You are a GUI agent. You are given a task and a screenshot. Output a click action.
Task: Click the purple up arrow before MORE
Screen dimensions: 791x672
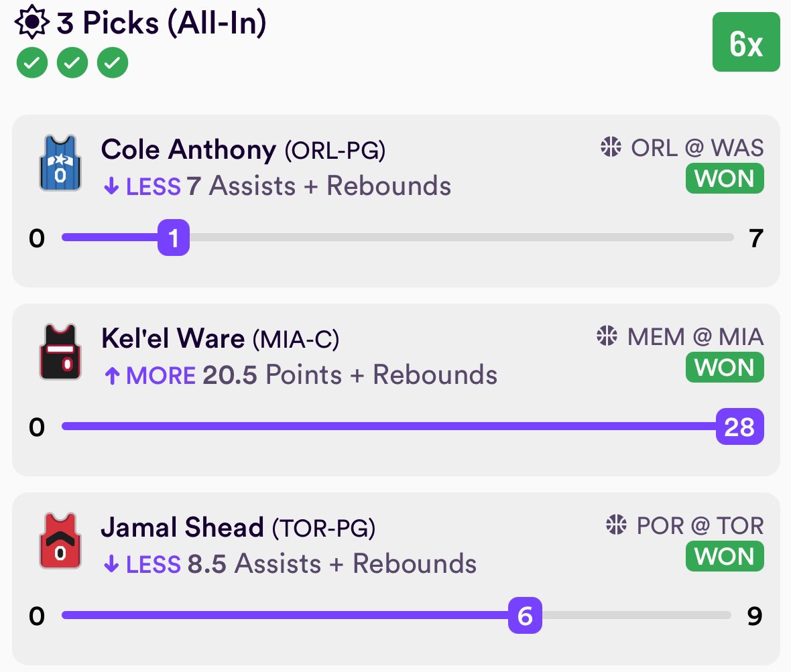(x=112, y=376)
